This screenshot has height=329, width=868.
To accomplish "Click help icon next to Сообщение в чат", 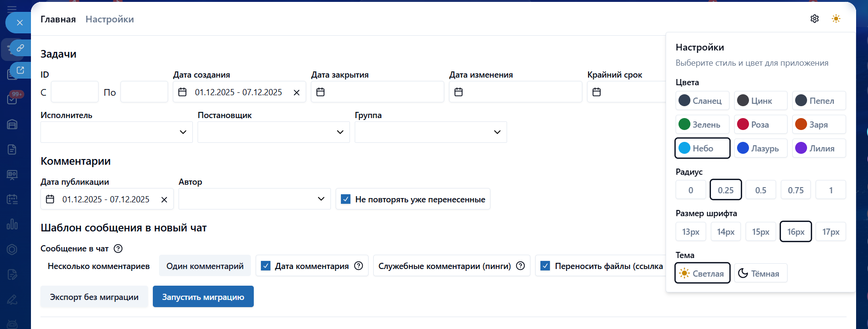I will (x=118, y=249).
